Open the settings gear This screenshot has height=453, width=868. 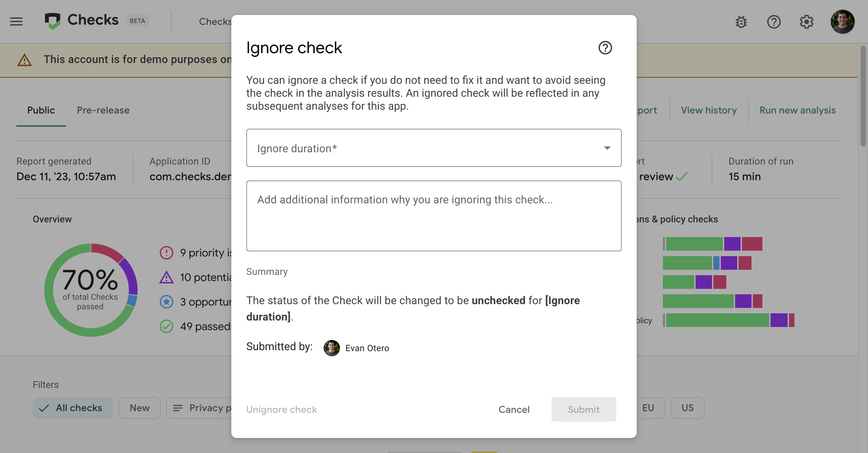pos(806,22)
